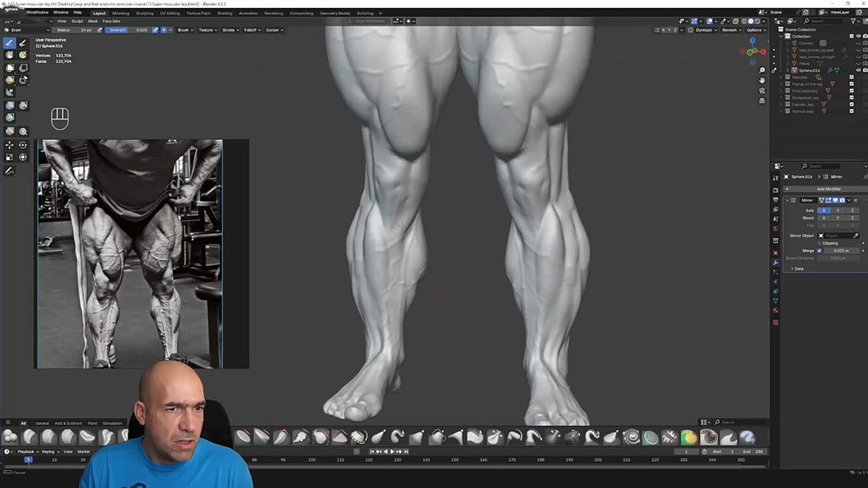The width and height of the screenshot is (868, 488).
Task: Open the sculpt Options dropdown
Action: [x=755, y=30]
